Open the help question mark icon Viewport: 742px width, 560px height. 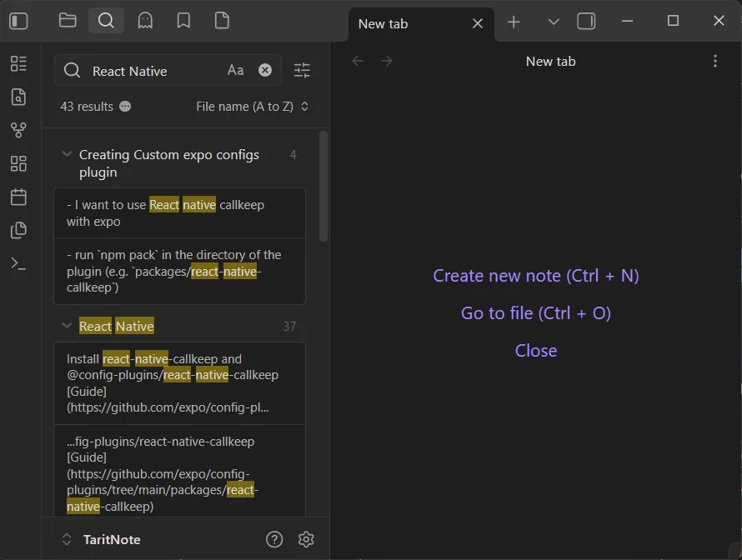click(274, 539)
